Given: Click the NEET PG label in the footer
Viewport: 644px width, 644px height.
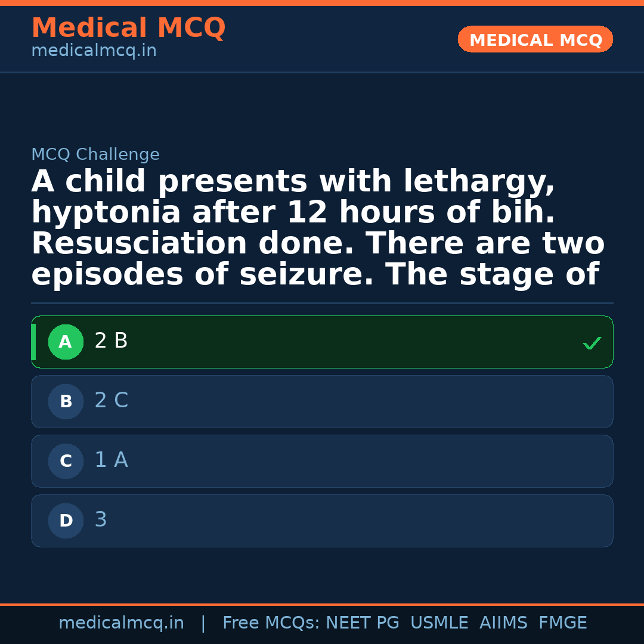Looking at the screenshot, I should click(362, 622).
